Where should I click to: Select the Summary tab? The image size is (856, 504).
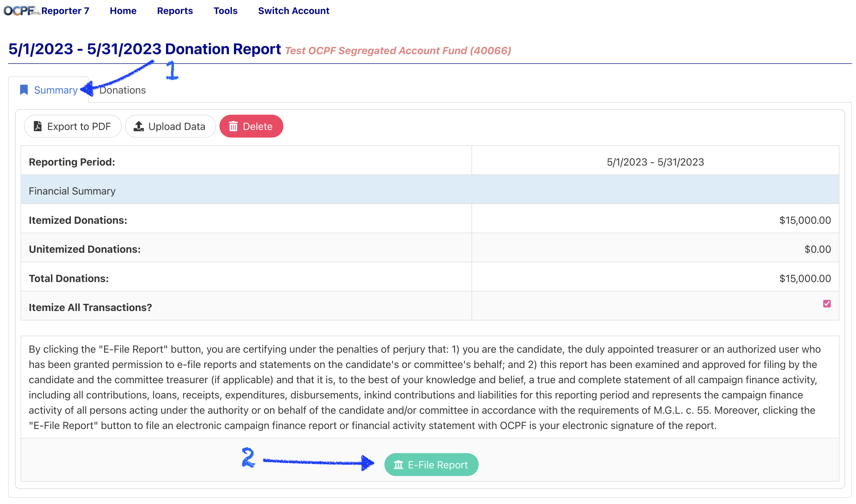click(x=56, y=90)
